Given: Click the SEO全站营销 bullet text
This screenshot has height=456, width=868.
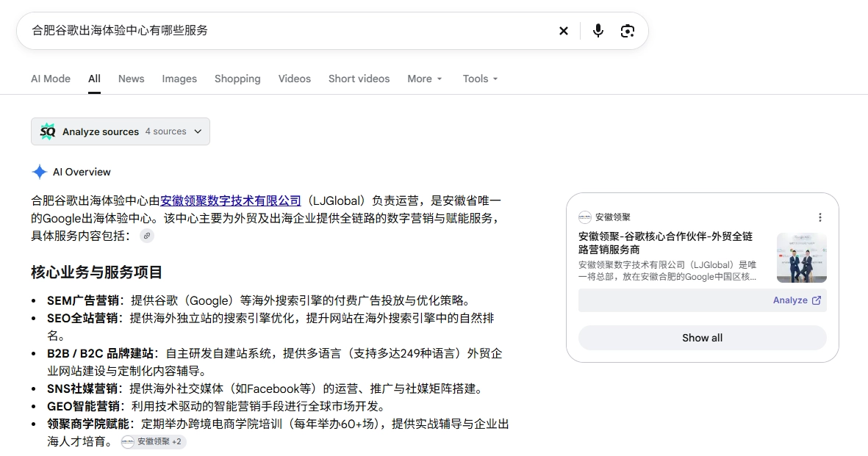Looking at the screenshot, I should click(270, 327).
